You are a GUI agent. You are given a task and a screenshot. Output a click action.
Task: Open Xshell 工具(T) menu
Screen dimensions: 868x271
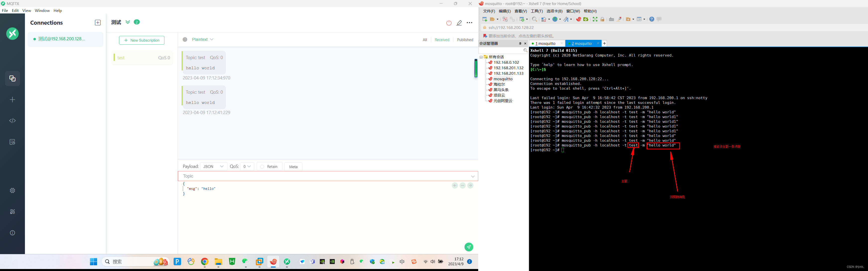[537, 11]
